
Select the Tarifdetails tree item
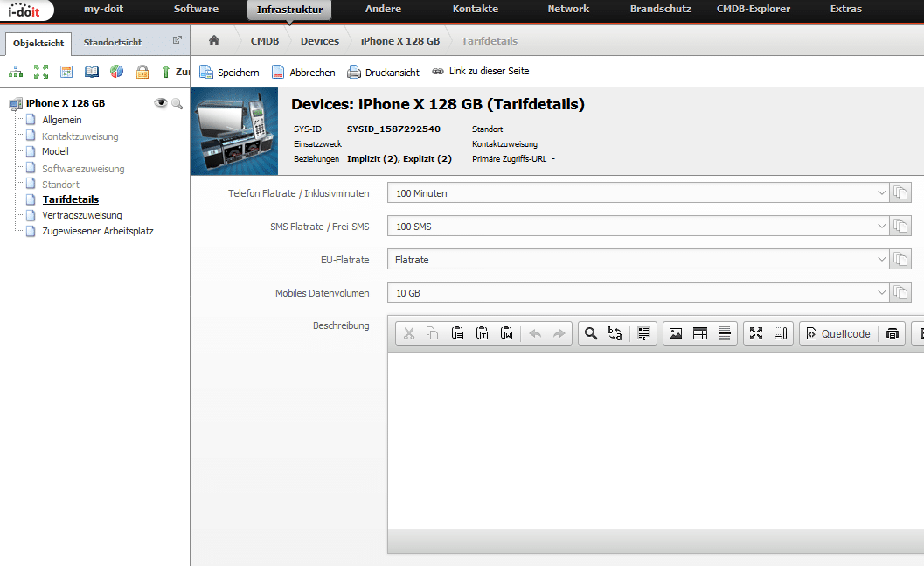70,199
